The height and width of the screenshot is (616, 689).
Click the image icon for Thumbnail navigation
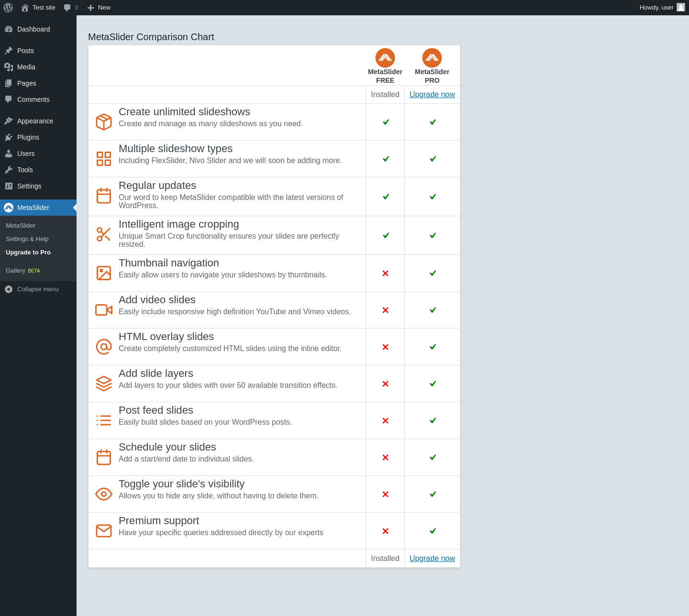[x=104, y=273]
